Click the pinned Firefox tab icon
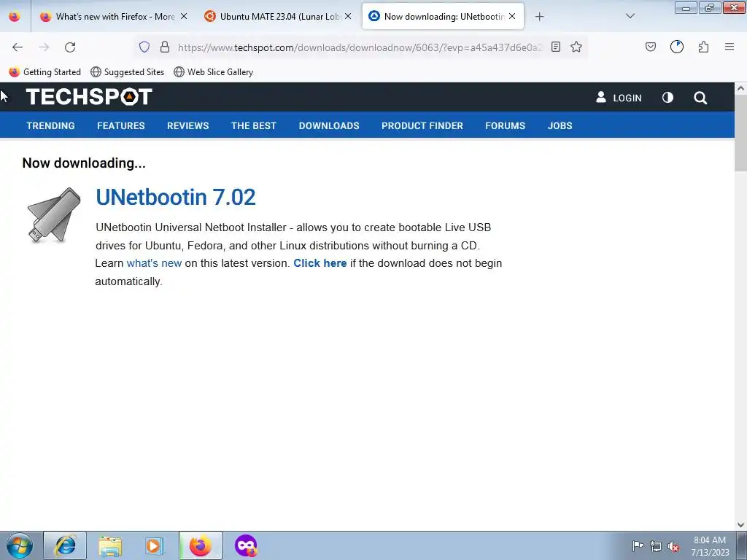Viewport: 747px width, 560px height. (15, 17)
